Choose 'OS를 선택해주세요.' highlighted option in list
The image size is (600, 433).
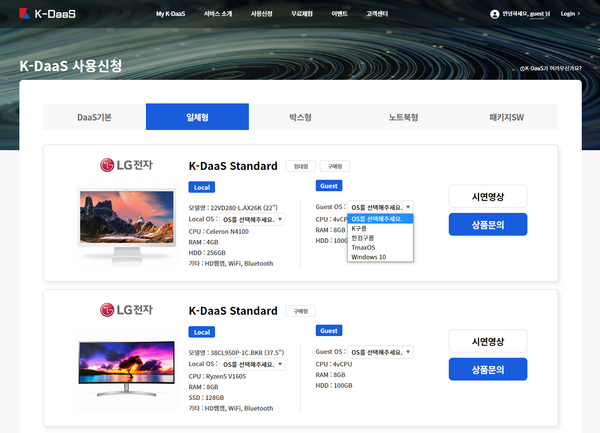(x=380, y=219)
